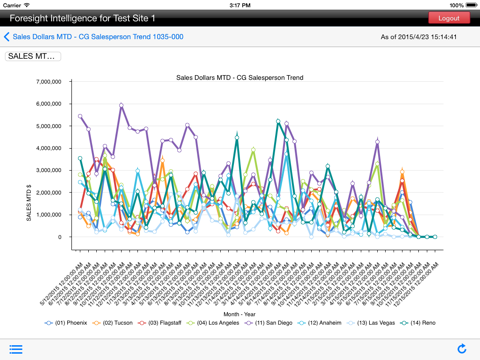Toggle (01) Phoenix legend series

pos(66,323)
